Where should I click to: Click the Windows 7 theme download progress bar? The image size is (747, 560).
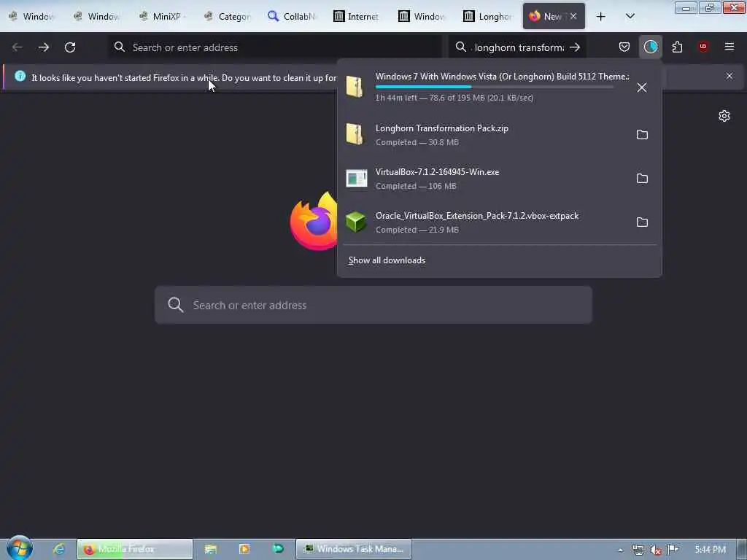(x=495, y=87)
